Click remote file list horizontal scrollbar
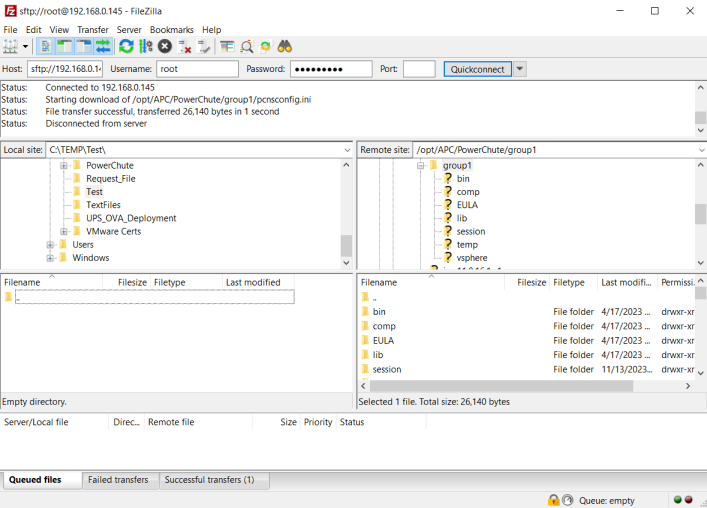The image size is (707, 508). 501,386
